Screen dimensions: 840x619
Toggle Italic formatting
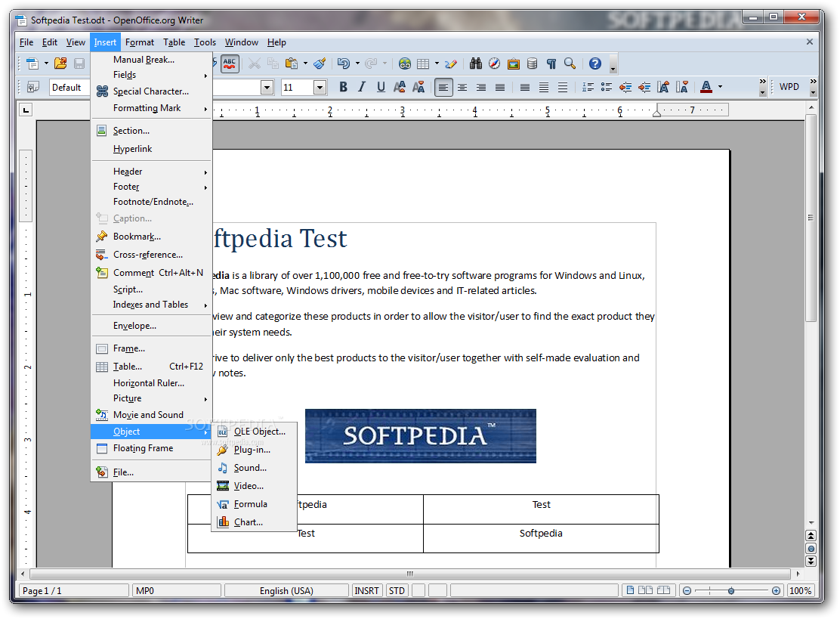tap(362, 87)
